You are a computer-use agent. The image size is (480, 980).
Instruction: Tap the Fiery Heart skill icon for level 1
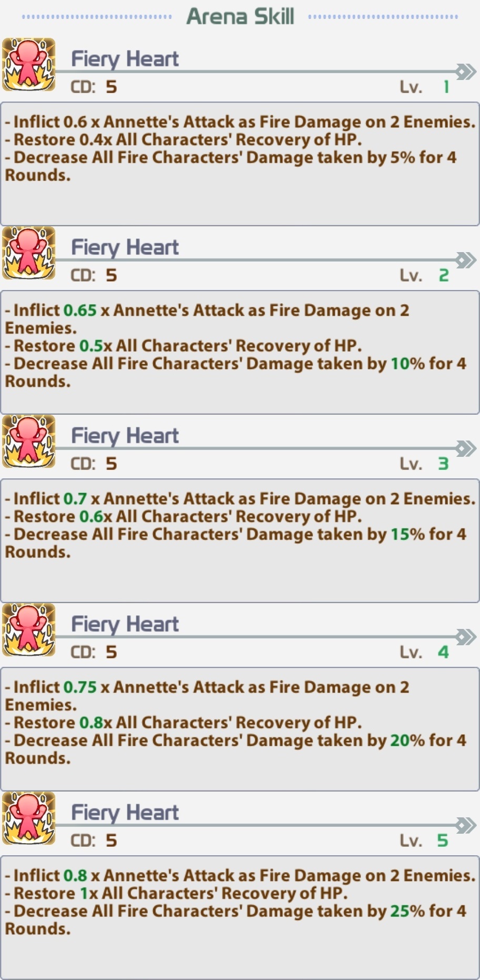29,65
